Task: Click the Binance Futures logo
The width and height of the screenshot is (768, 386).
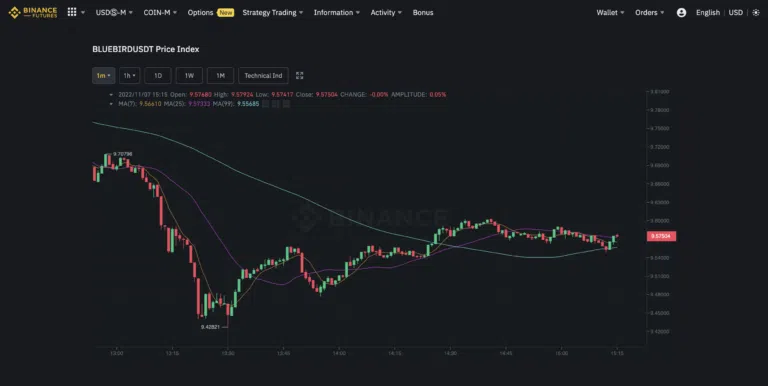Action: [x=33, y=12]
